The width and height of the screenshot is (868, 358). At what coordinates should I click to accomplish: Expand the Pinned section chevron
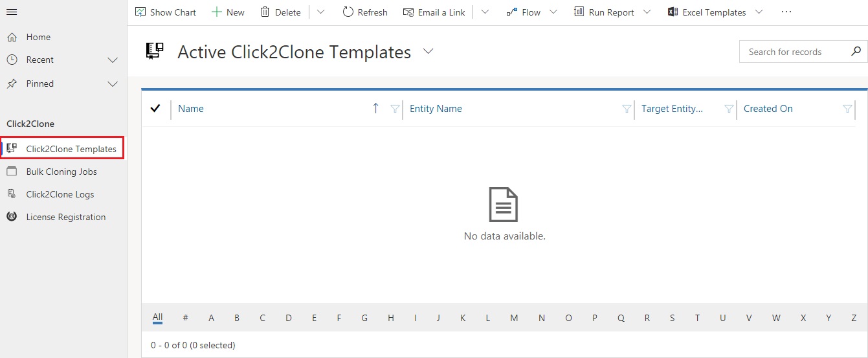[x=113, y=84]
